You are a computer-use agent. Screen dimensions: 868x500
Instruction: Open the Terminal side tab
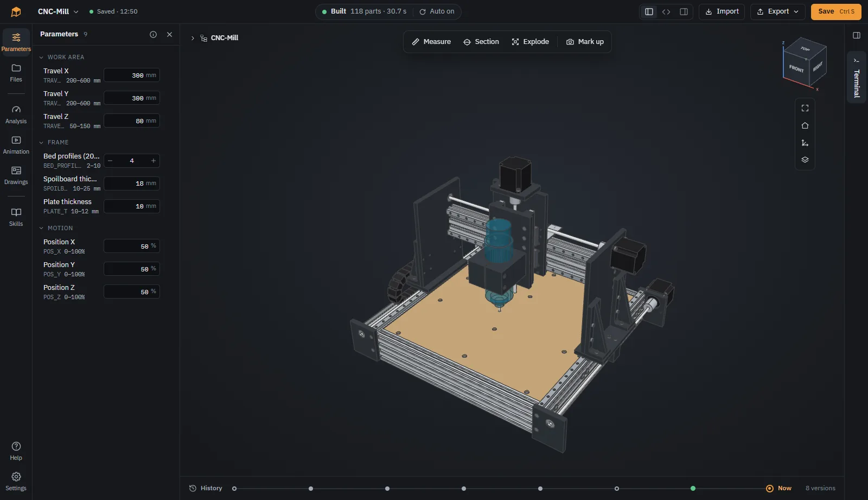pos(857,78)
